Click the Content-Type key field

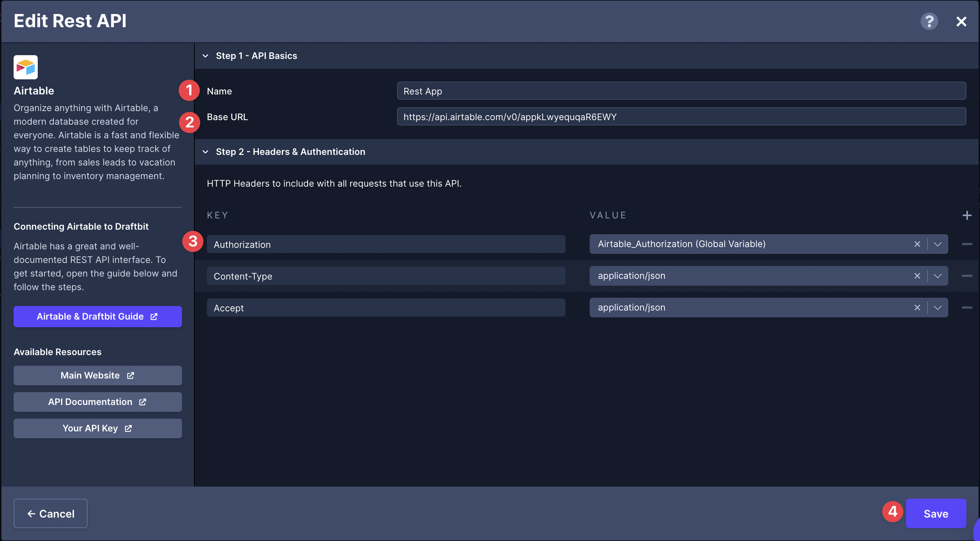tap(386, 276)
